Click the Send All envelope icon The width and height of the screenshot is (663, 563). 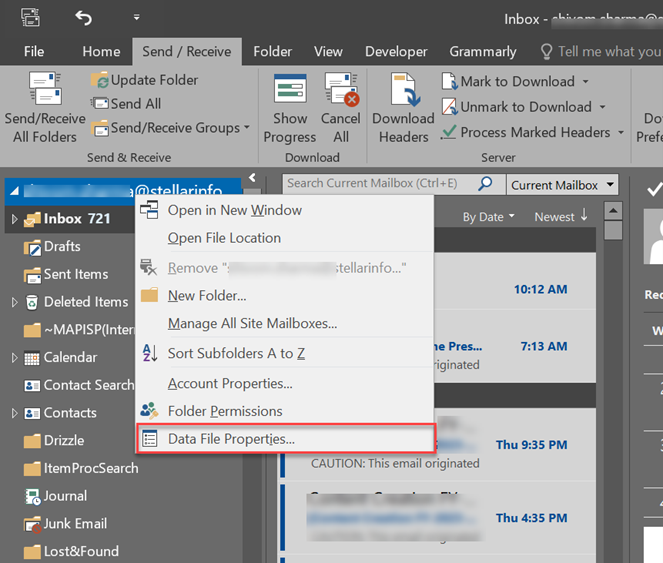[100, 104]
